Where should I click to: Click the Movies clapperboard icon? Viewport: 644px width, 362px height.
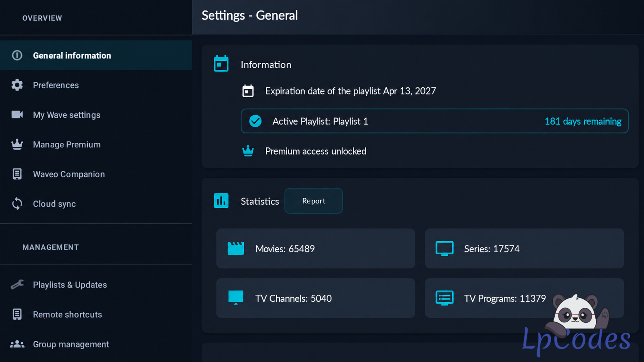coord(236,249)
